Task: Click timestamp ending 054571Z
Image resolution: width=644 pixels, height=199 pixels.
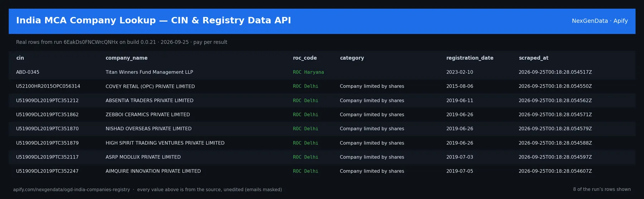Action: pyautogui.click(x=555, y=115)
